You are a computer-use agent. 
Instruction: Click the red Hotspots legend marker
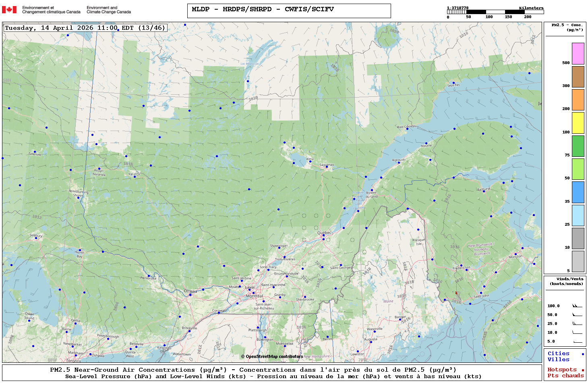tap(583, 370)
